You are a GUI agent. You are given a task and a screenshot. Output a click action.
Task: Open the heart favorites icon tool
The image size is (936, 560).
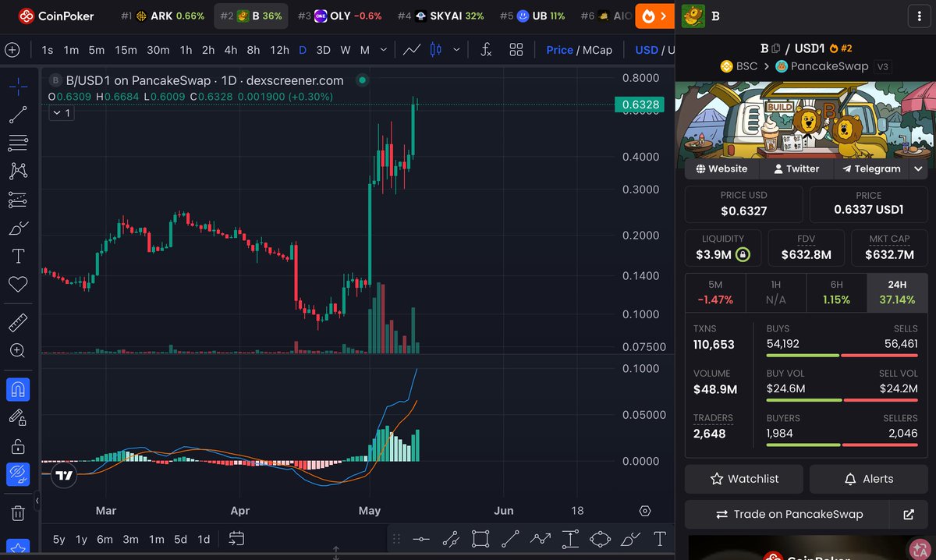18,284
